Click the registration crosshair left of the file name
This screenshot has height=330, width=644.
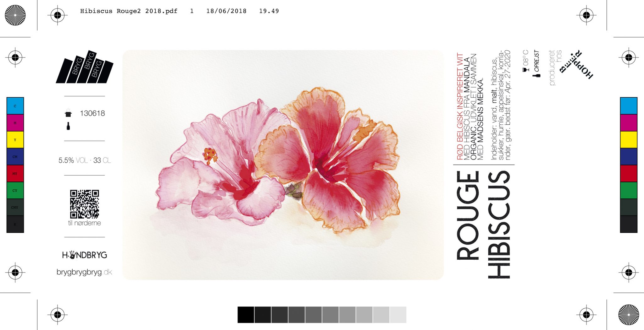click(58, 15)
